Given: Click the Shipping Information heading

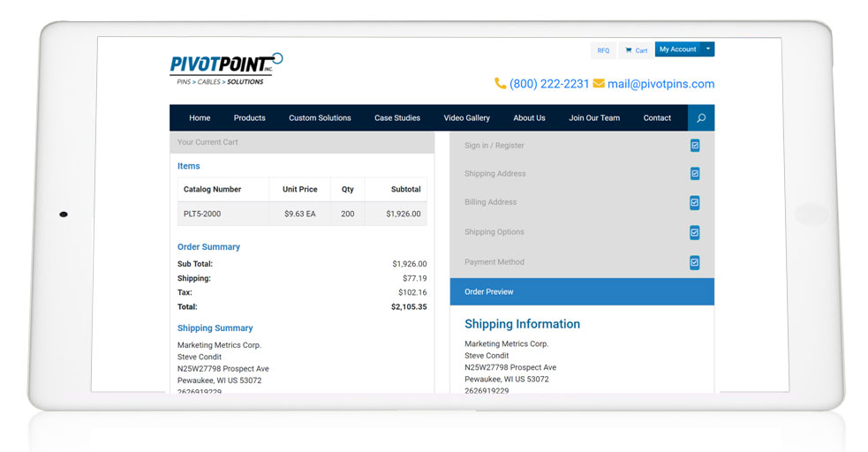Looking at the screenshot, I should 522,324.
